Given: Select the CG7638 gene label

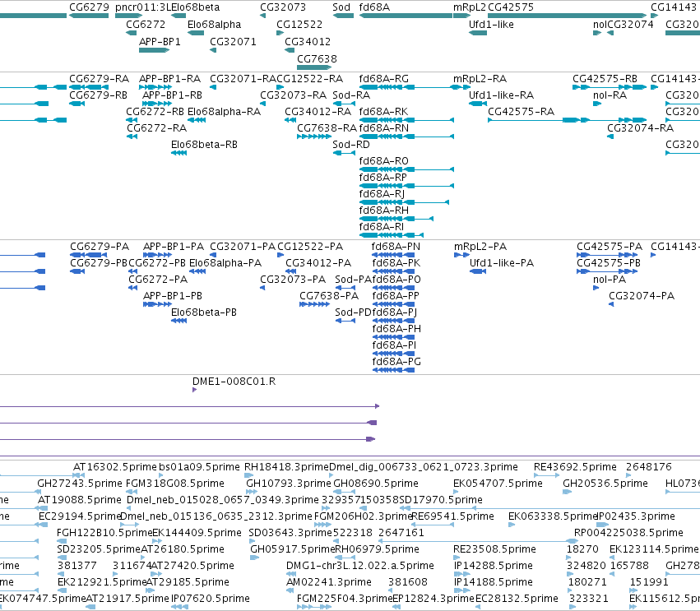Looking at the screenshot, I should (317, 59).
